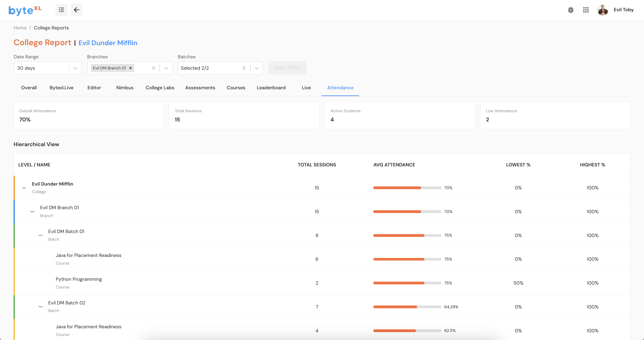Collapse the Evil DM Branch 01 row
This screenshot has height=340, width=644.
point(32,212)
